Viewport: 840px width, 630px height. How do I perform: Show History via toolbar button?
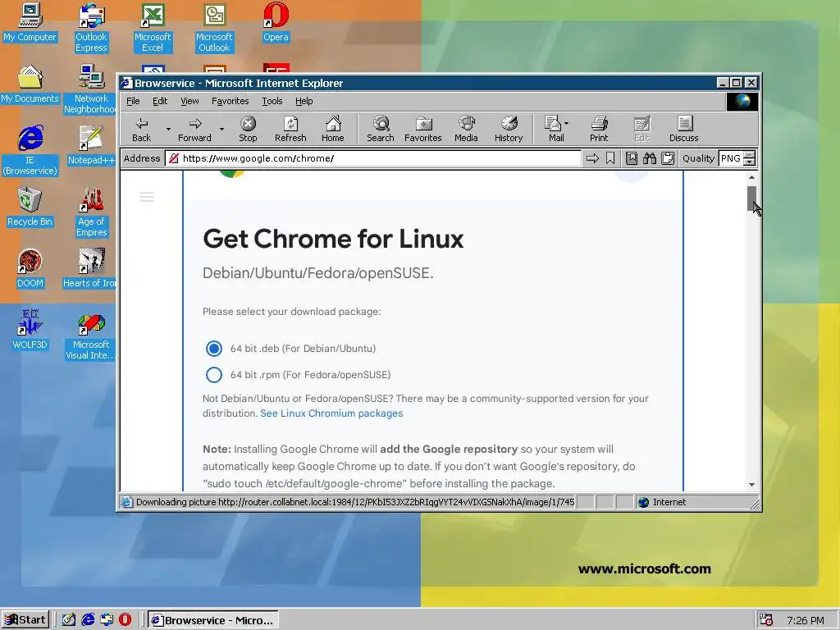pyautogui.click(x=509, y=129)
